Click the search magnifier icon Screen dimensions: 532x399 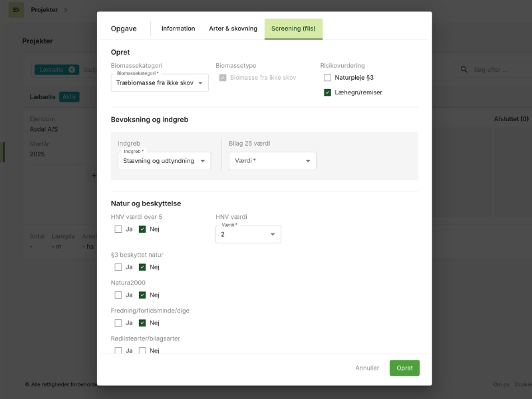464,70
